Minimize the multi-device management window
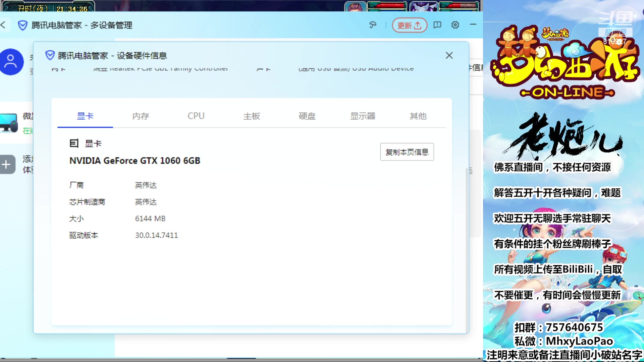The height and width of the screenshot is (362, 644). [x=473, y=24]
